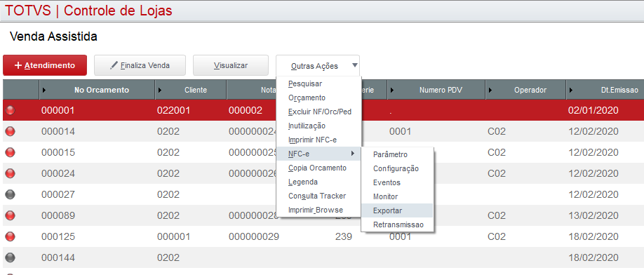Select Retransmissao in the NFC-e submenu

[397, 224]
